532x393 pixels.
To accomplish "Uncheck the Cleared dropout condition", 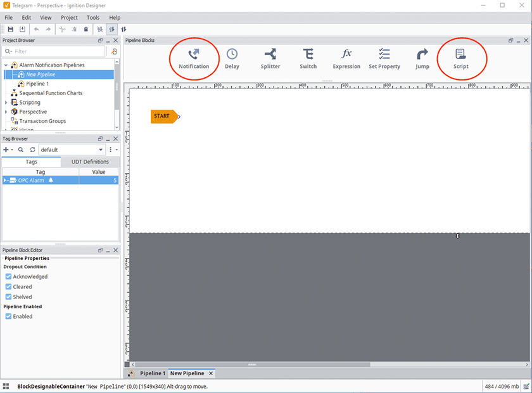I will coord(8,287).
